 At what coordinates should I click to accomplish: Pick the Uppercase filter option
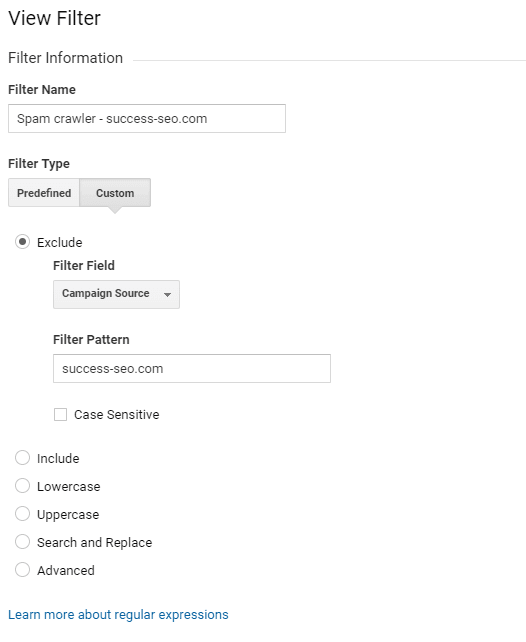point(23,513)
